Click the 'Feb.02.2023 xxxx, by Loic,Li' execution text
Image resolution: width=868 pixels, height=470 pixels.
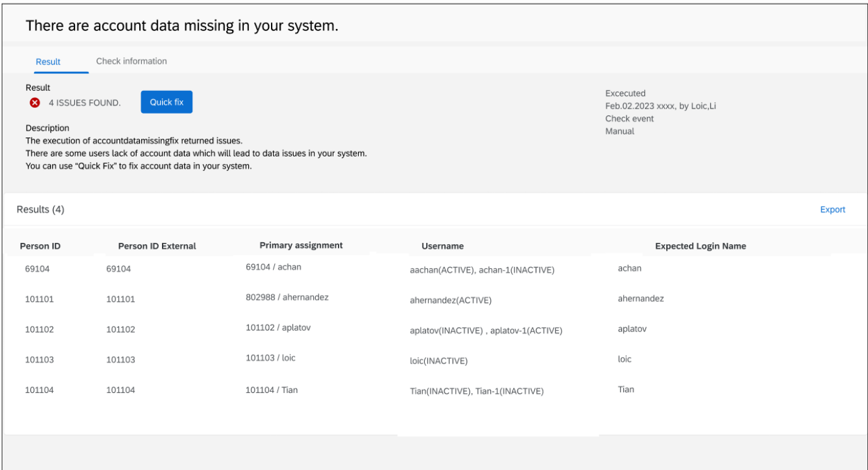point(661,106)
